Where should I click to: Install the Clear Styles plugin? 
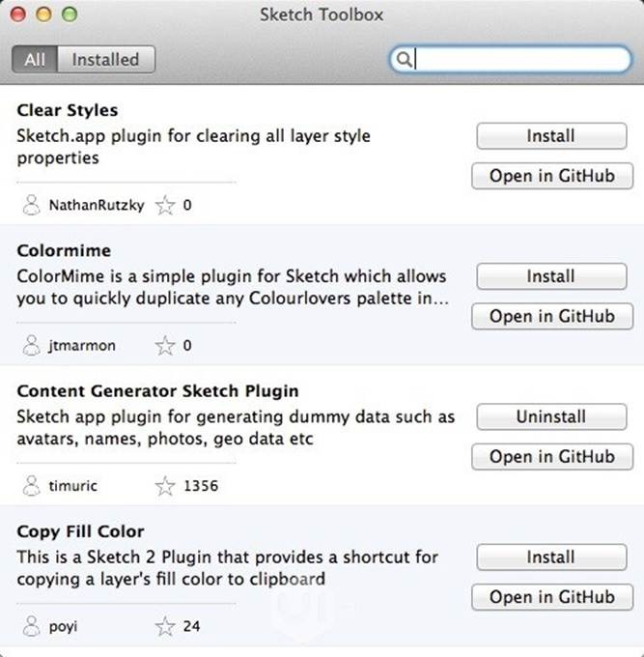pos(550,136)
